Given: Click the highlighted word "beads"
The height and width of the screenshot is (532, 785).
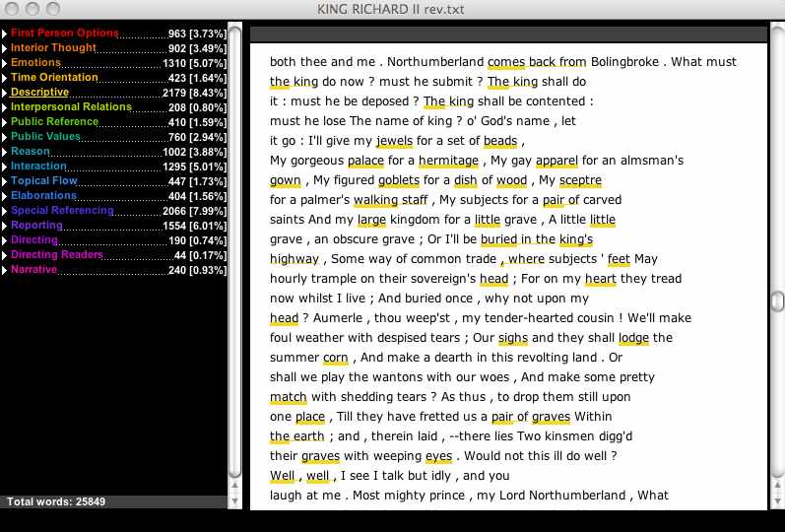Looking at the screenshot, I should tap(500, 141).
